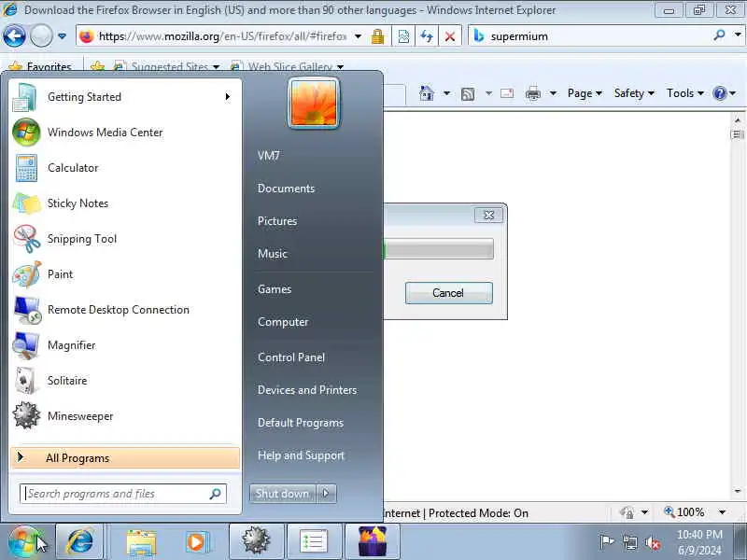747x560 pixels.
Task: Click the download progress bar
Action: [437, 248]
